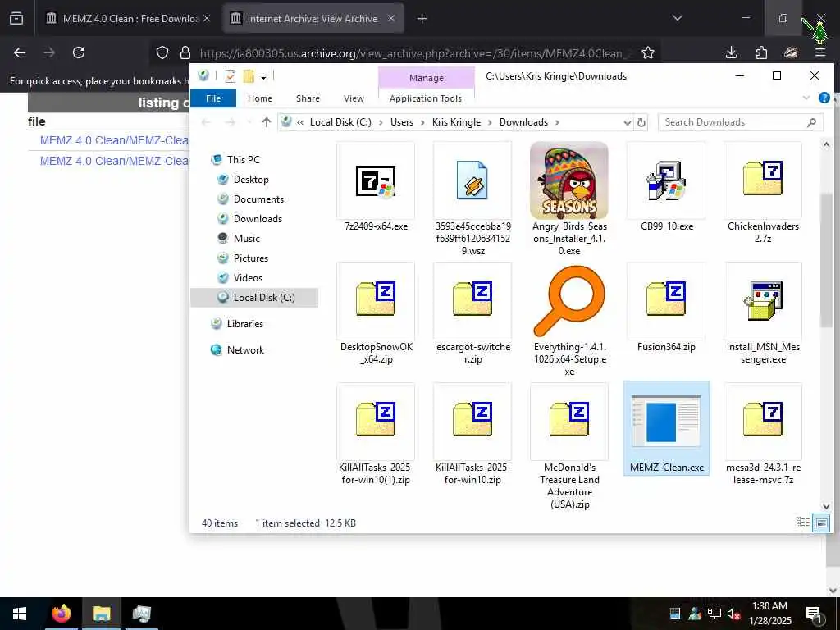Switch to details view layout icon
The width and height of the screenshot is (840, 630).
[802, 523]
